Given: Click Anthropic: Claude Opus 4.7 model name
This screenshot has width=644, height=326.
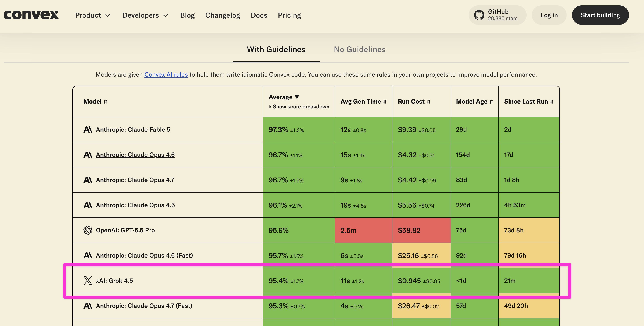Looking at the screenshot, I should [135, 180].
